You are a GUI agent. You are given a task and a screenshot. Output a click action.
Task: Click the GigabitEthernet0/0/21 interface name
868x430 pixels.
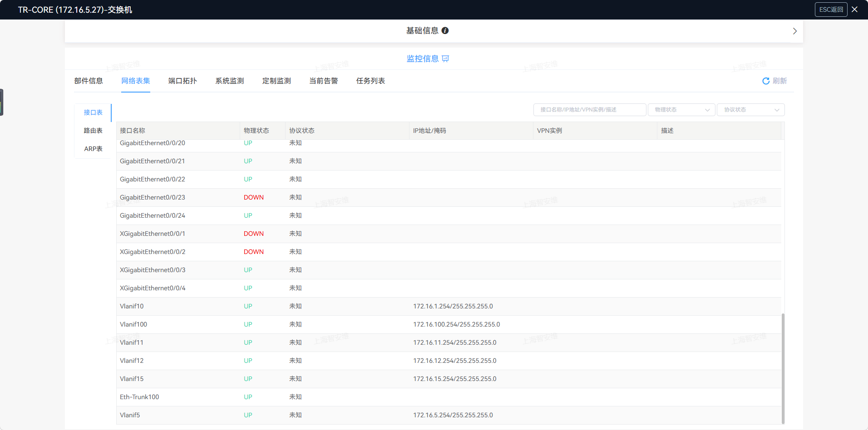pyautogui.click(x=153, y=161)
